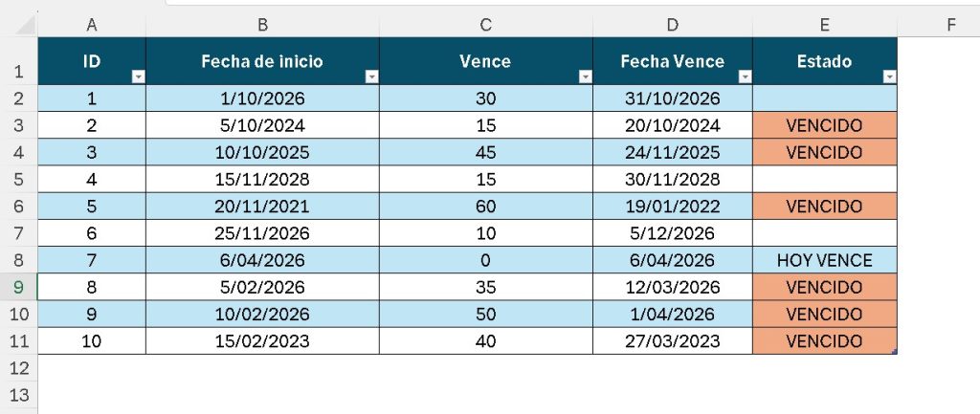980x414 pixels.
Task: Click the table resize handle at bottom-right
Action: (894, 352)
